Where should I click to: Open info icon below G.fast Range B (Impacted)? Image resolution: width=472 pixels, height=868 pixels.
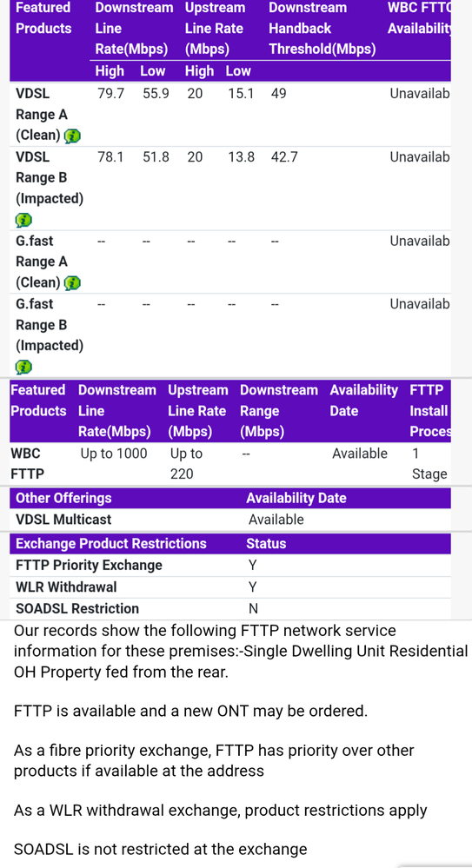pos(23,367)
